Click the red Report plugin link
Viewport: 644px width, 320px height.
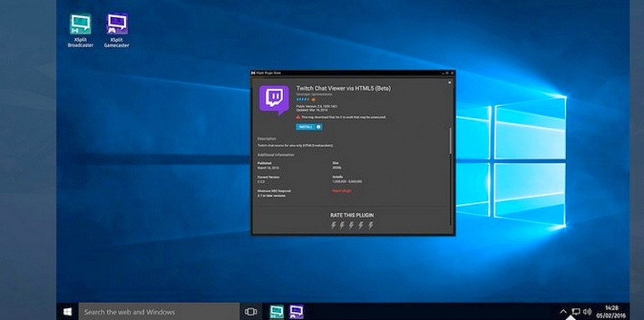[x=341, y=191]
